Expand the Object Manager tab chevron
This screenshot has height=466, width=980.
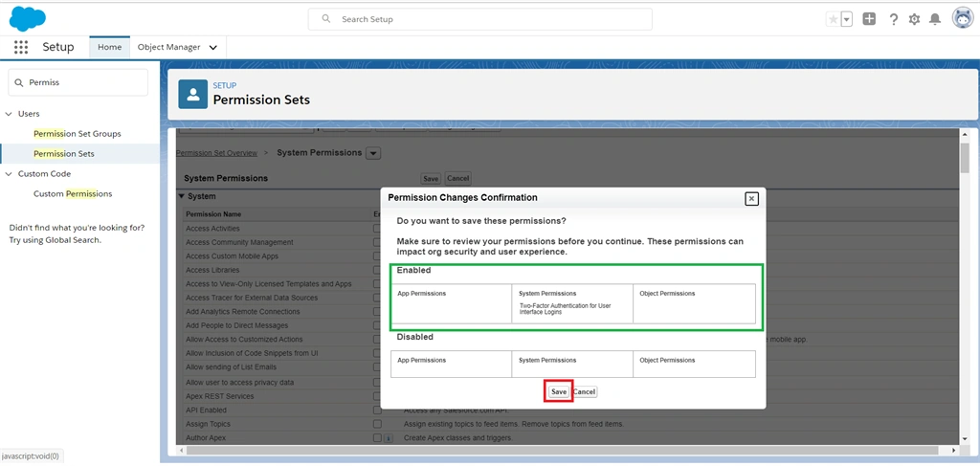click(x=213, y=48)
